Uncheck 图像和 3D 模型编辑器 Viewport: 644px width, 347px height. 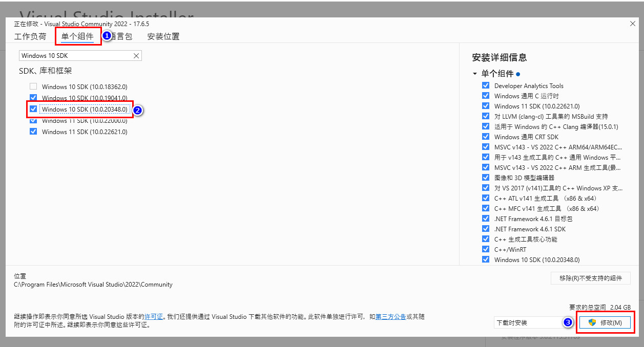[486, 178]
